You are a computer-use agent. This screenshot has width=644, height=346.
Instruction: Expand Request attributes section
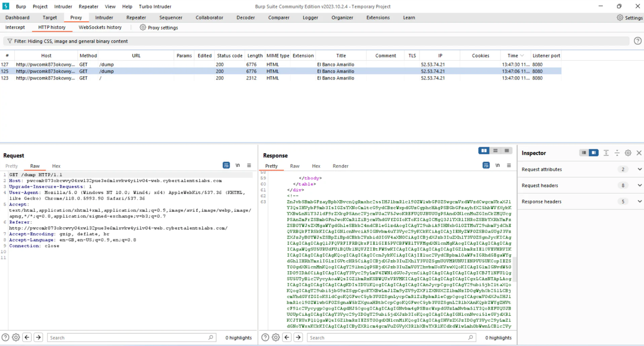[640, 170]
